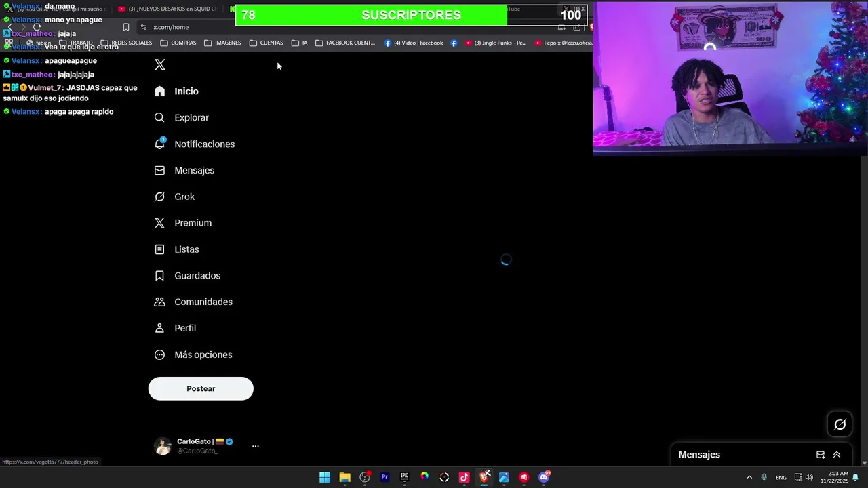Go to Inicio home feed
The image size is (868, 488).
point(176,91)
